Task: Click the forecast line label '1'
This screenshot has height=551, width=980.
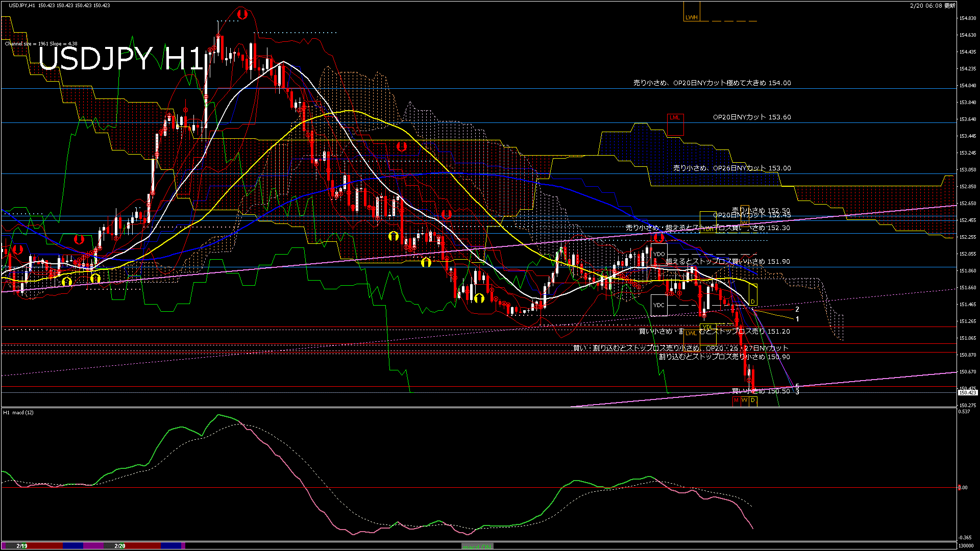Action: tap(797, 319)
